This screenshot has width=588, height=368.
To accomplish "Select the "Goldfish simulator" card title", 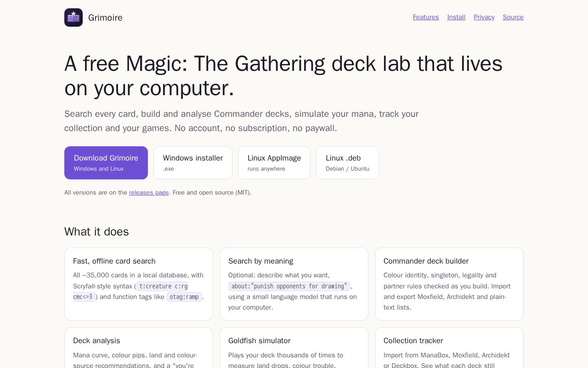I will [x=259, y=340].
